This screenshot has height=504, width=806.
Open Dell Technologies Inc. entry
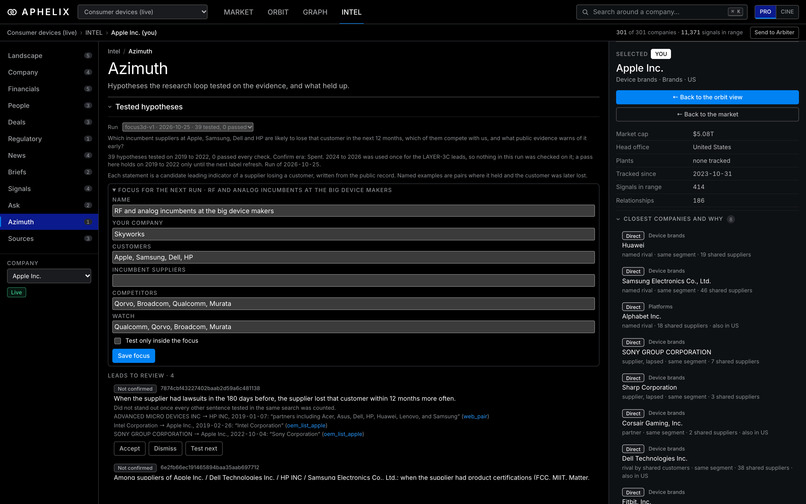(x=654, y=459)
